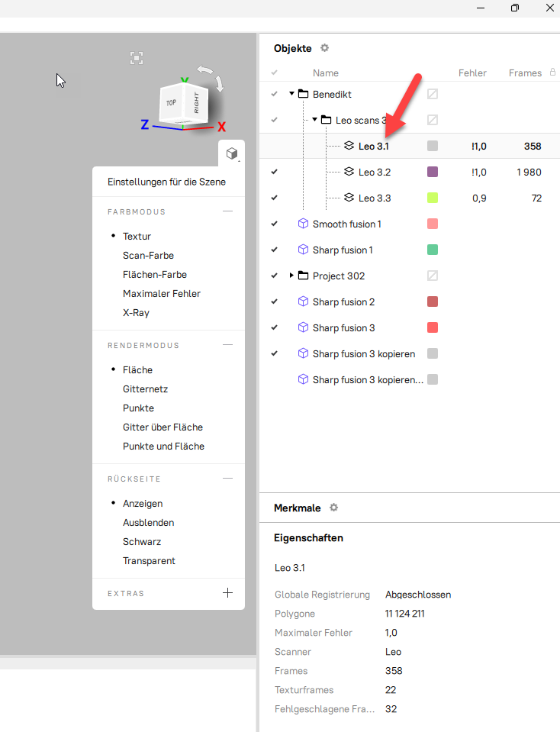Click the navigation cube TOP face
This screenshot has width=560, height=732.
172,103
